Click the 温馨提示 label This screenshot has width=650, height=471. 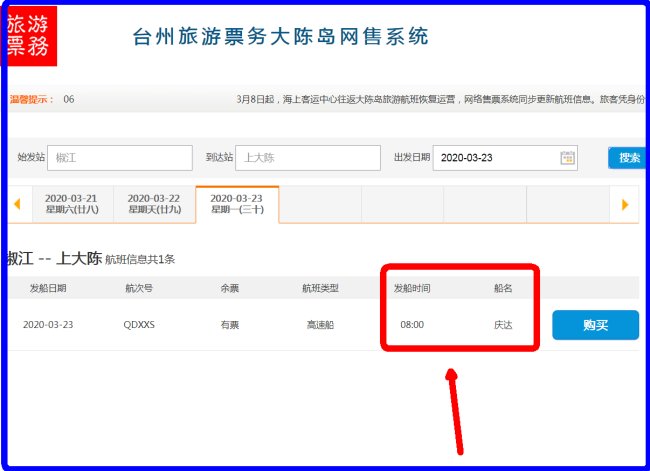click(32, 100)
